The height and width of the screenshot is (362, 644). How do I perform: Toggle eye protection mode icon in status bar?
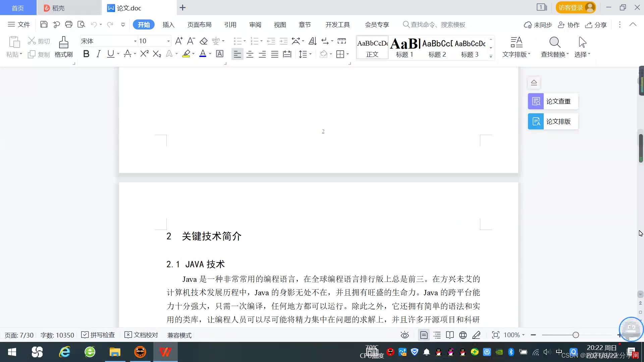405,335
